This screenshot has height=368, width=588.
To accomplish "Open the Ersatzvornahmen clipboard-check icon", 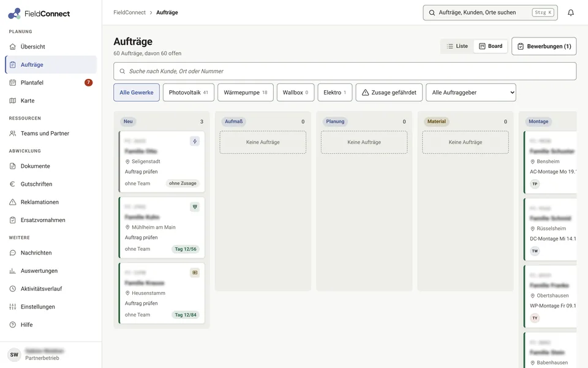I will point(13,220).
